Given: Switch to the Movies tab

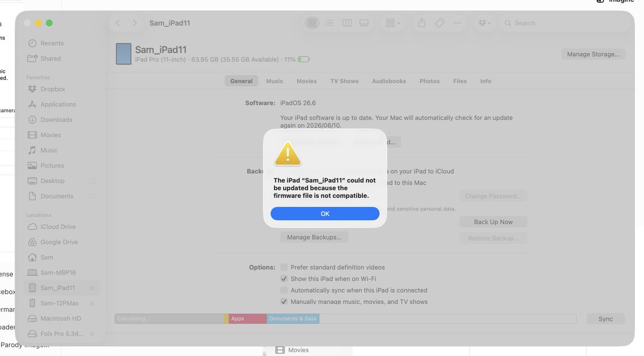Looking at the screenshot, I should 306,81.
